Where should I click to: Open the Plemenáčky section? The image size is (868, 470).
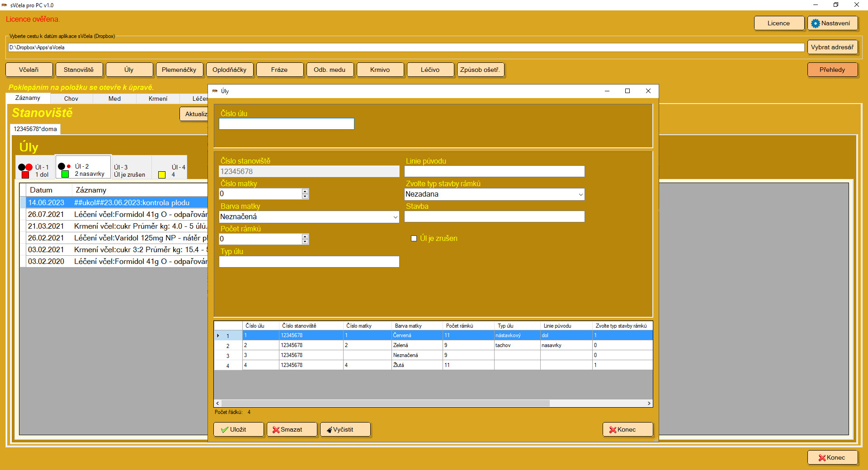click(x=179, y=70)
